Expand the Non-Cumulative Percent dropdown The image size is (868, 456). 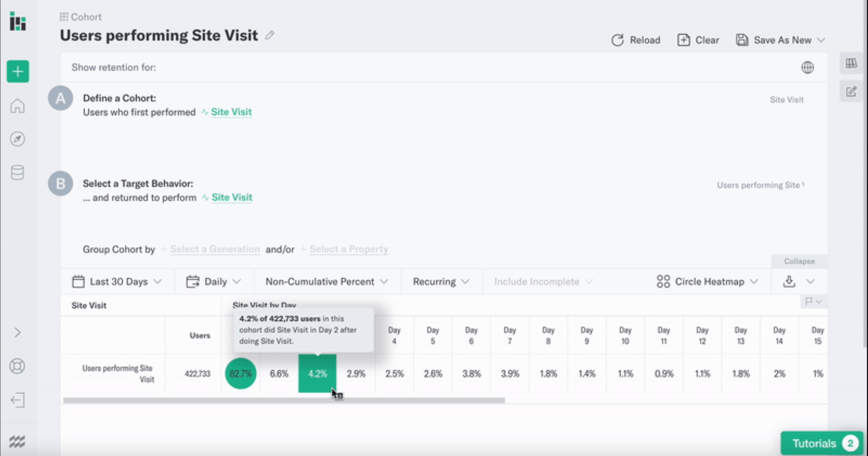tap(326, 281)
